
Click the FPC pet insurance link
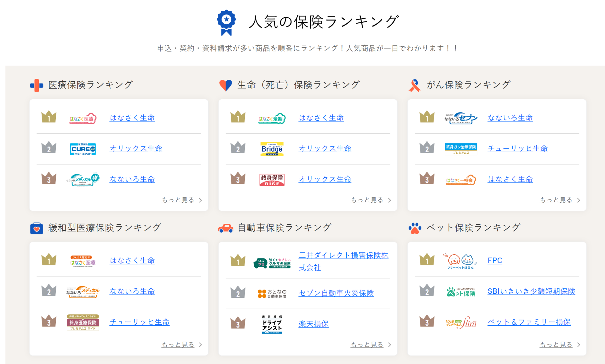click(495, 261)
